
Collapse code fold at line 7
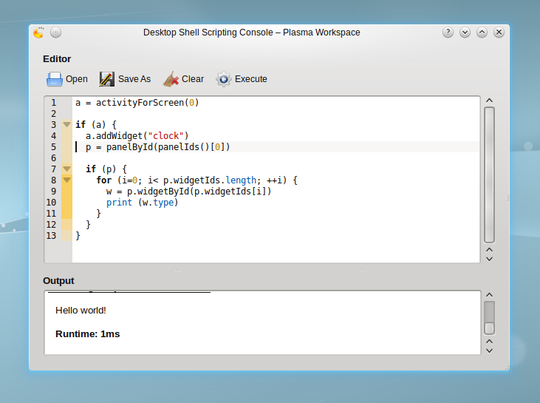pyautogui.click(x=67, y=169)
